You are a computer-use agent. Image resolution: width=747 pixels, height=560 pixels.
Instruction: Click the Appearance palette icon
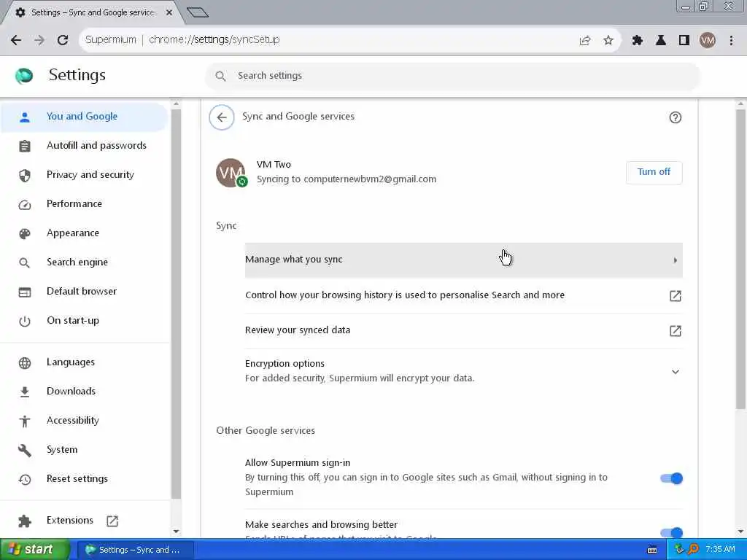tap(25, 233)
